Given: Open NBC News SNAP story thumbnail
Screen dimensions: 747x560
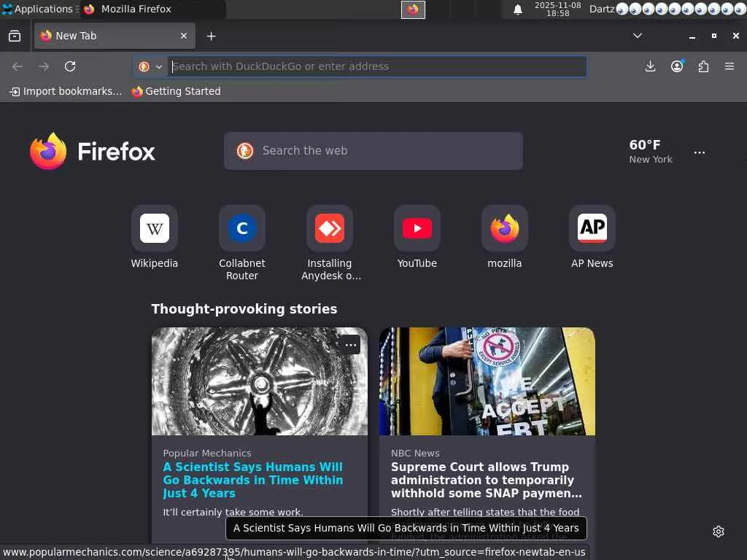Looking at the screenshot, I should pyautogui.click(x=487, y=381).
